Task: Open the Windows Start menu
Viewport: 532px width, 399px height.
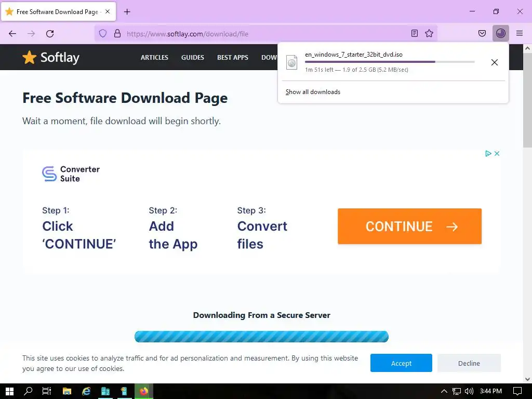Action: (9, 391)
